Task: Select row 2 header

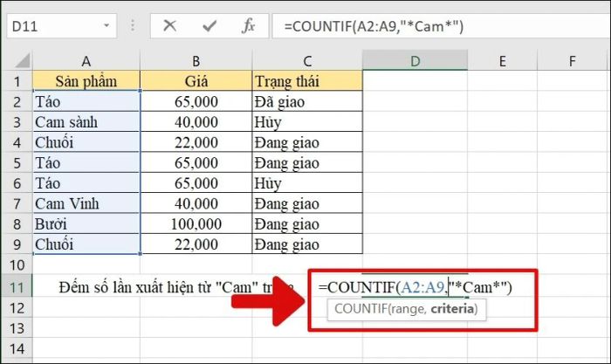Action: pos(17,102)
